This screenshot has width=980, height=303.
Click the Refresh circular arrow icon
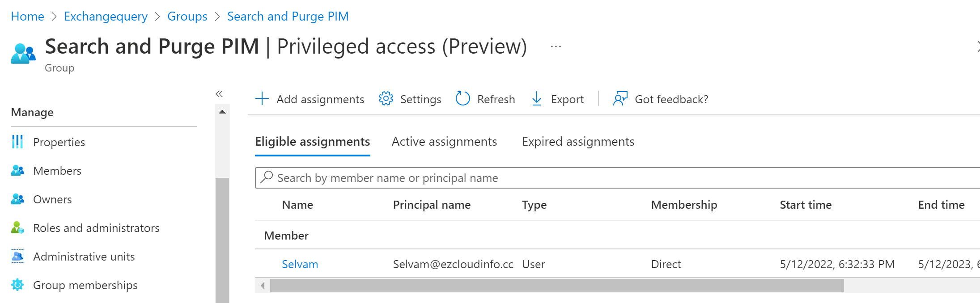[462, 99]
